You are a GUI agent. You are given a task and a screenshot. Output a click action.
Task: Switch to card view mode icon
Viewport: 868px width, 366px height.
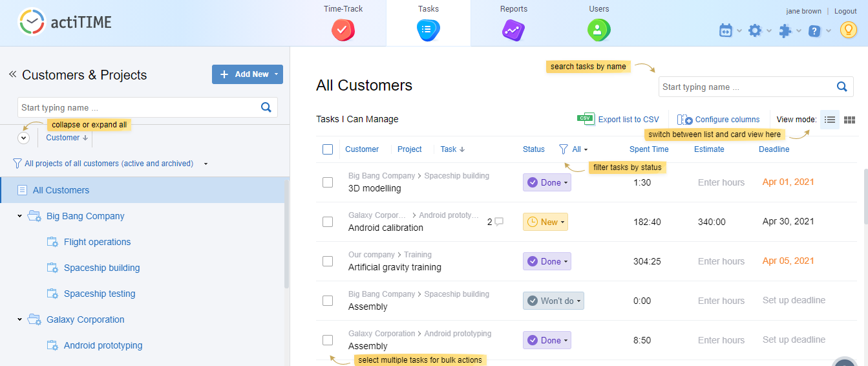pos(850,120)
